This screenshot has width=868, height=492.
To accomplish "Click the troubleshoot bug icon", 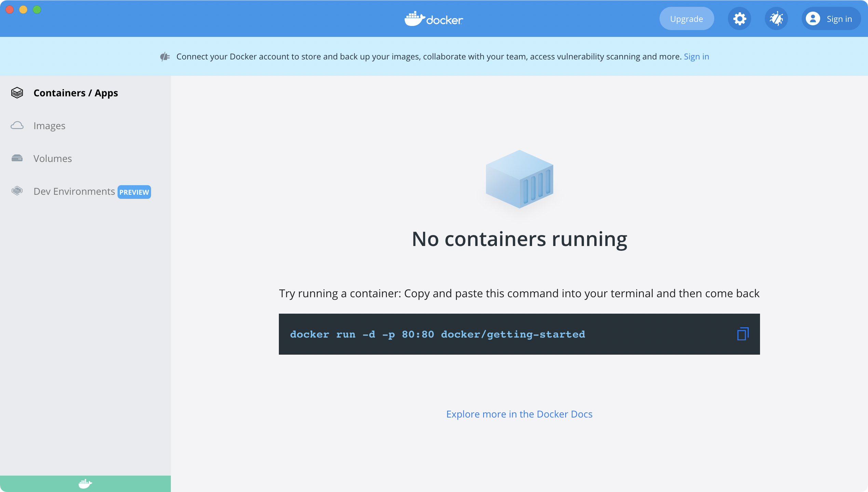I will (776, 19).
